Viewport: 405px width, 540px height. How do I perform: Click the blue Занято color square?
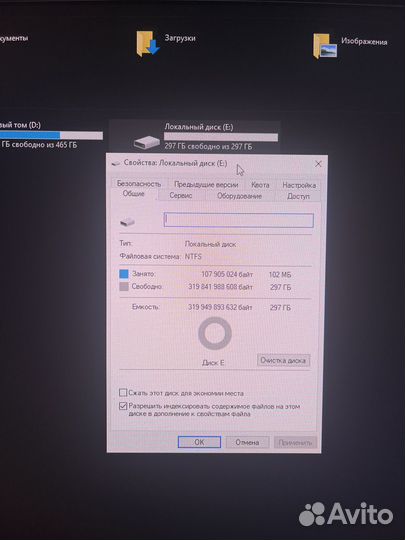pos(124,274)
